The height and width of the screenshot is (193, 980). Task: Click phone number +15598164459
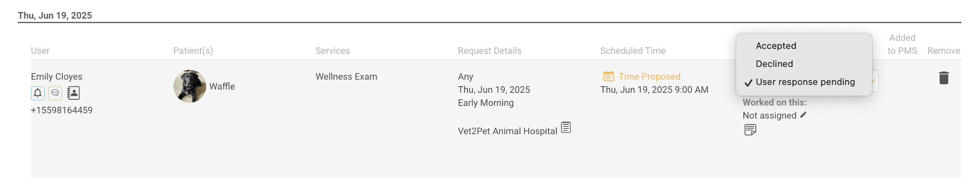[62, 110]
